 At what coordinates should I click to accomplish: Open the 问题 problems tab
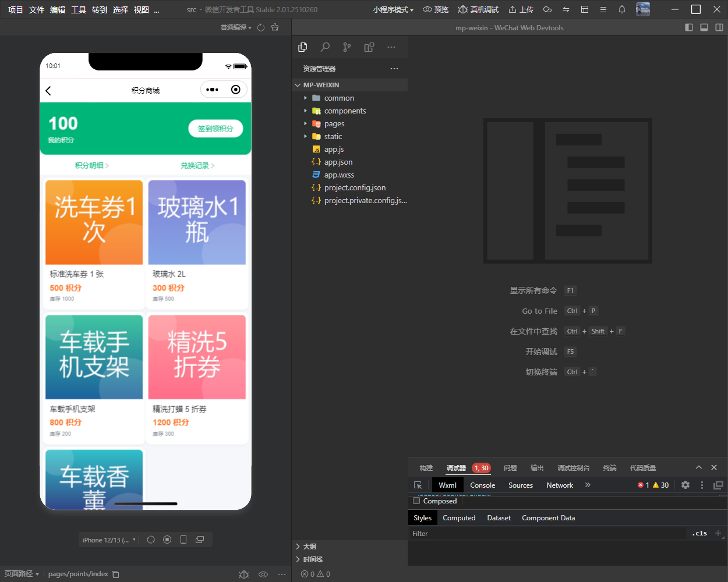point(510,468)
